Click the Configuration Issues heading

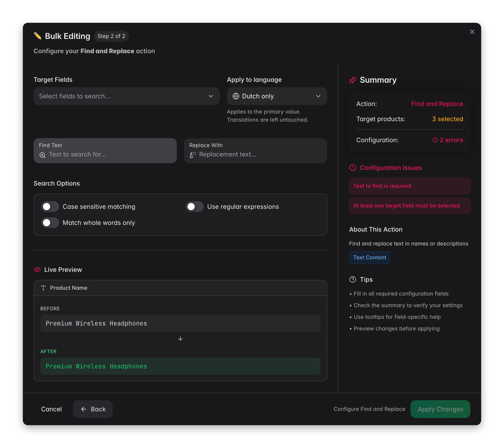click(391, 168)
